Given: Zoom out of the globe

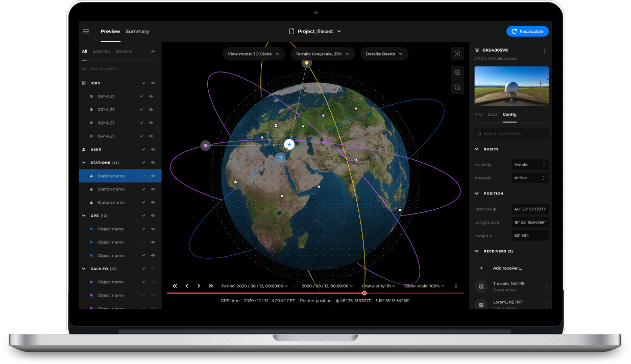Looking at the screenshot, I should click(x=457, y=87).
